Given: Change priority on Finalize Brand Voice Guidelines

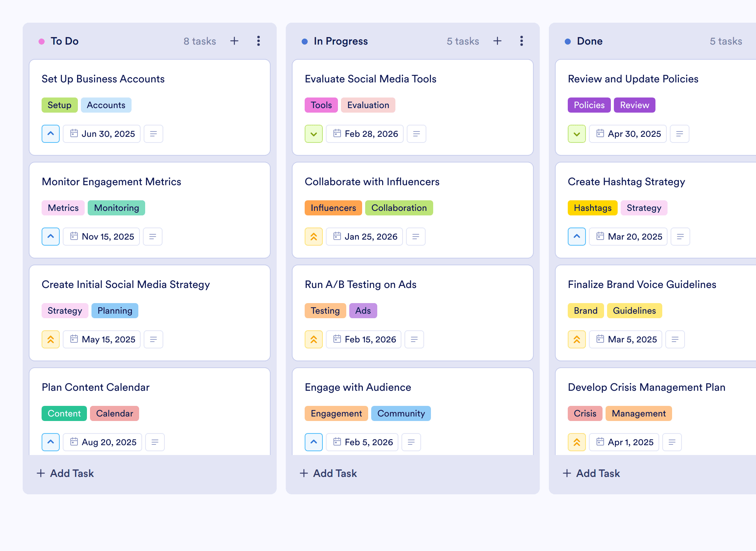Looking at the screenshot, I should point(577,339).
